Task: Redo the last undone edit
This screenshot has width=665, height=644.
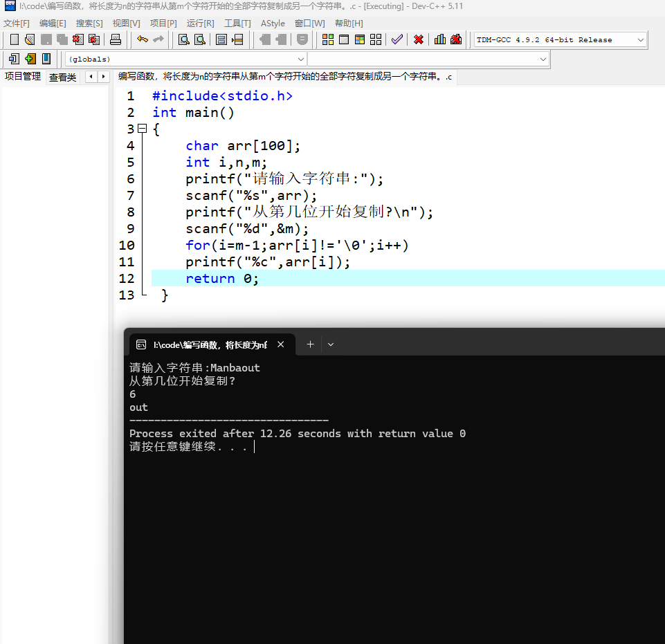Action: pos(158,39)
